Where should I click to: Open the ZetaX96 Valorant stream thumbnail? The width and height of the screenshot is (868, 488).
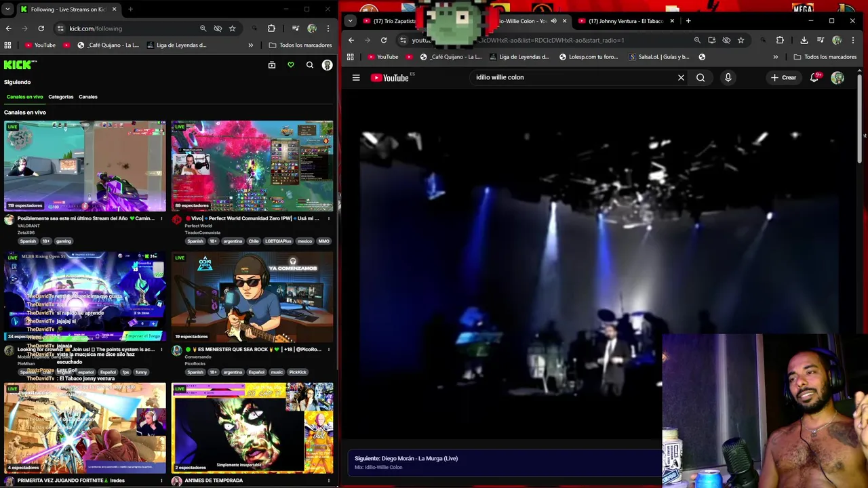tap(85, 166)
